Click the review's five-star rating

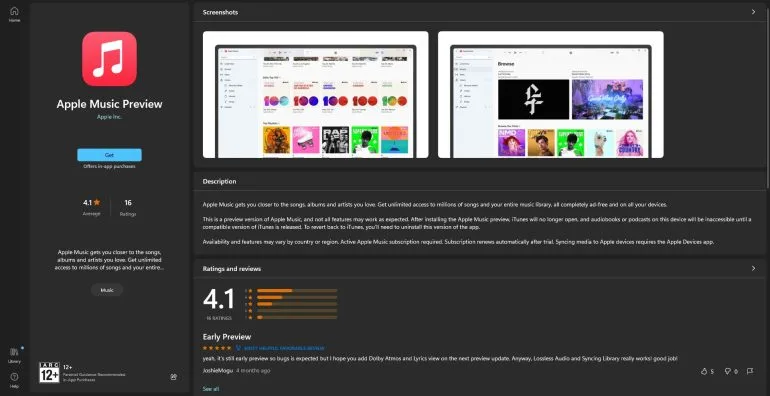tap(217, 348)
